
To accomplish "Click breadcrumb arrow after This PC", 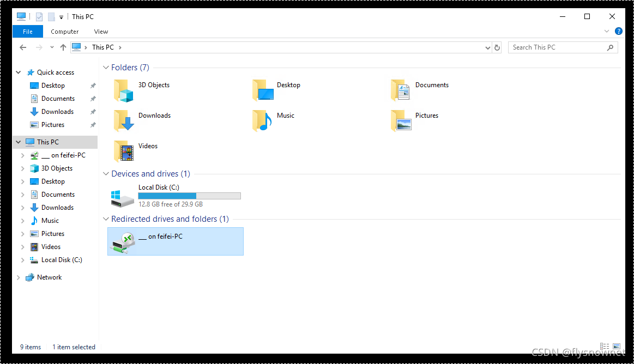I will (x=120, y=47).
